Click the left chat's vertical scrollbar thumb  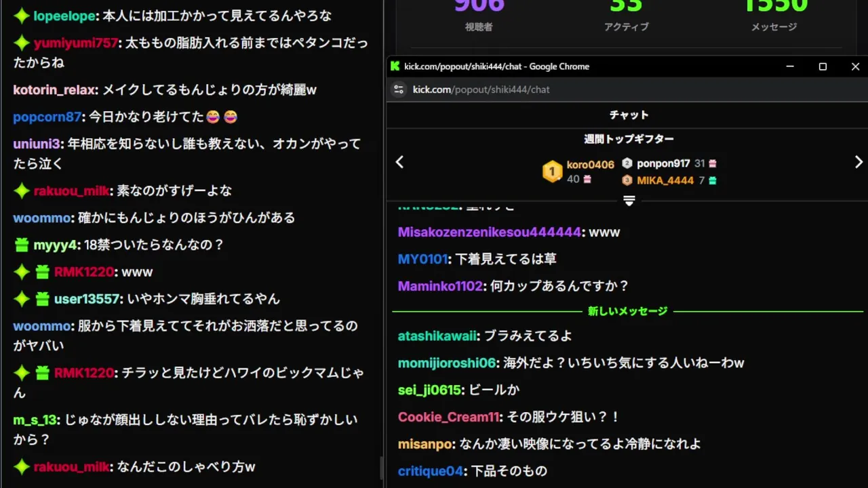[x=380, y=468]
